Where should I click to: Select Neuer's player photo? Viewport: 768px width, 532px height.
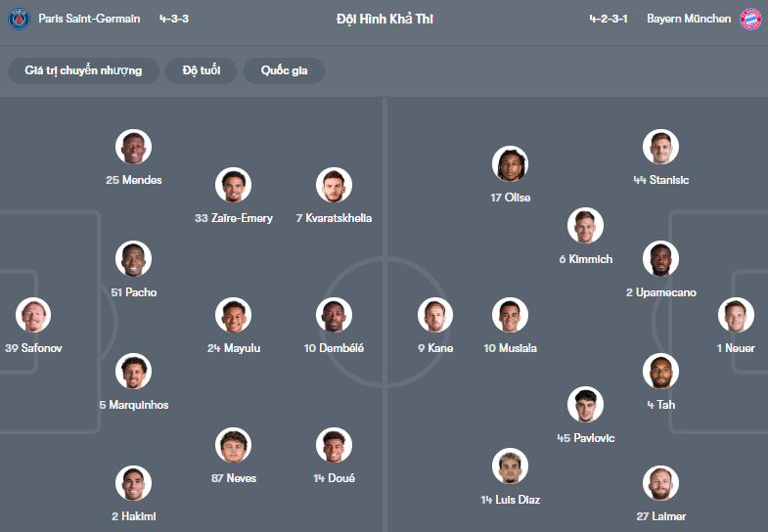click(x=736, y=315)
